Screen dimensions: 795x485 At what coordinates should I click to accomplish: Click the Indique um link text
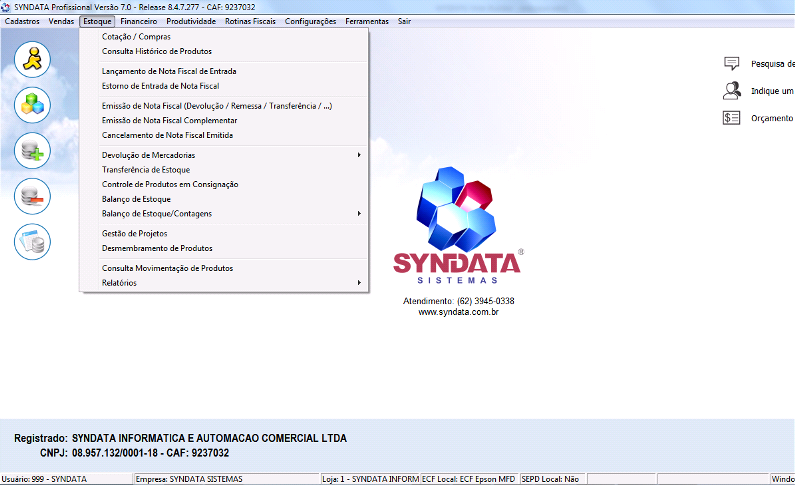pyautogui.click(x=772, y=91)
